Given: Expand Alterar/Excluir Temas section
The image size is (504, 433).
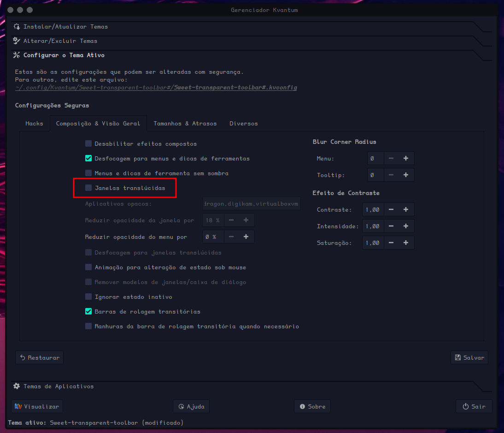Looking at the screenshot, I should 60,41.
